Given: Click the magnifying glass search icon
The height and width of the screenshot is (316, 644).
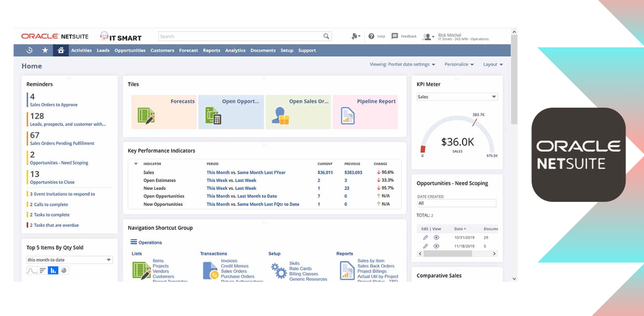Looking at the screenshot, I should 326,36.
